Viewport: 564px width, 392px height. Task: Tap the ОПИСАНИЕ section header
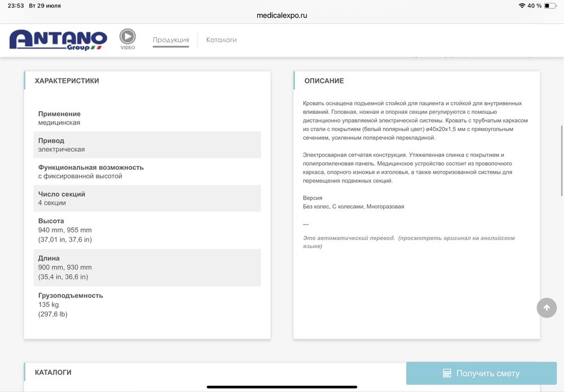(324, 81)
